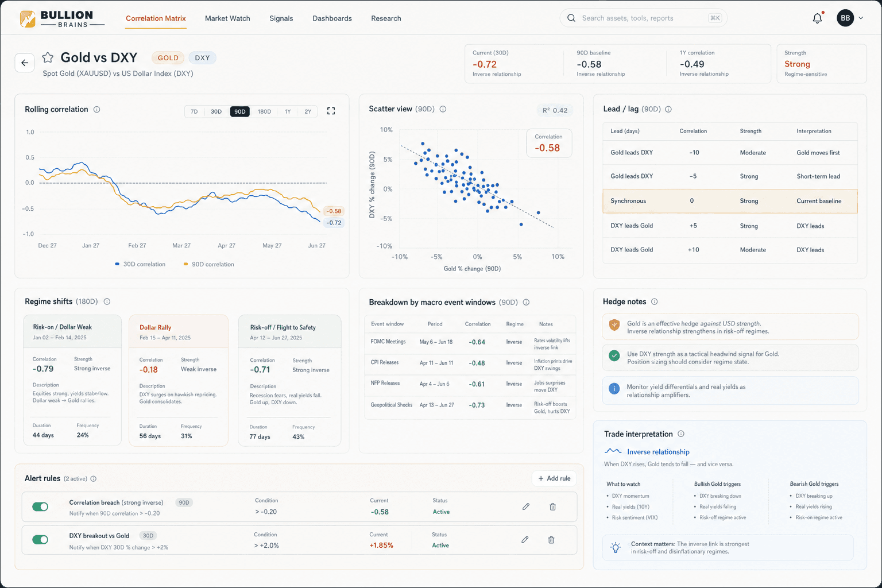
Task: Edit the DXY breakout vs Gold rule
Action: point(525,540)
